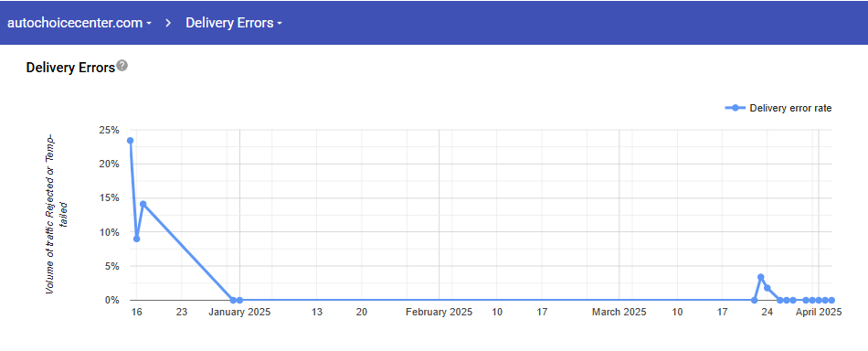Viewport: 868px width, 351px height.
Task: Click the January 2025 axis label
Action: [x=239, y=313]
